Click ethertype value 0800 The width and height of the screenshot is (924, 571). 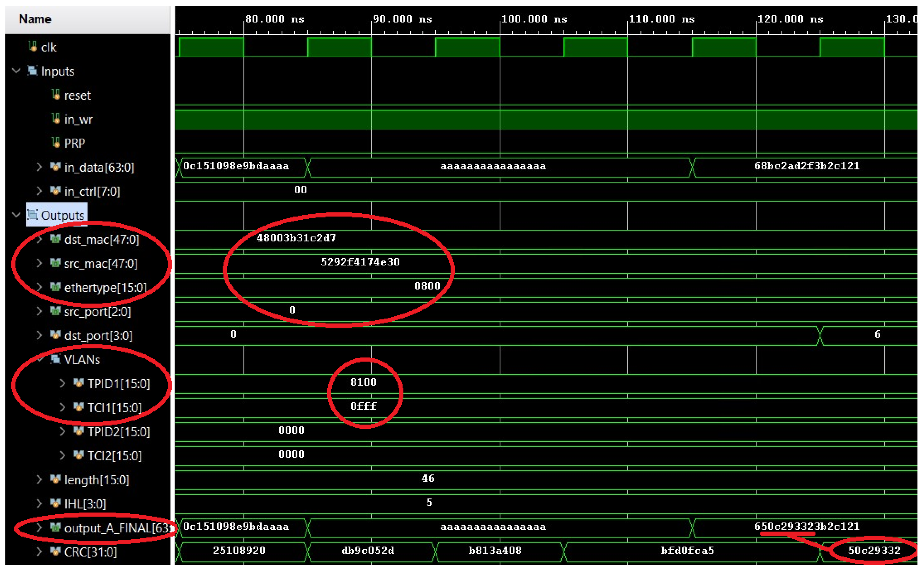point(427,286)
